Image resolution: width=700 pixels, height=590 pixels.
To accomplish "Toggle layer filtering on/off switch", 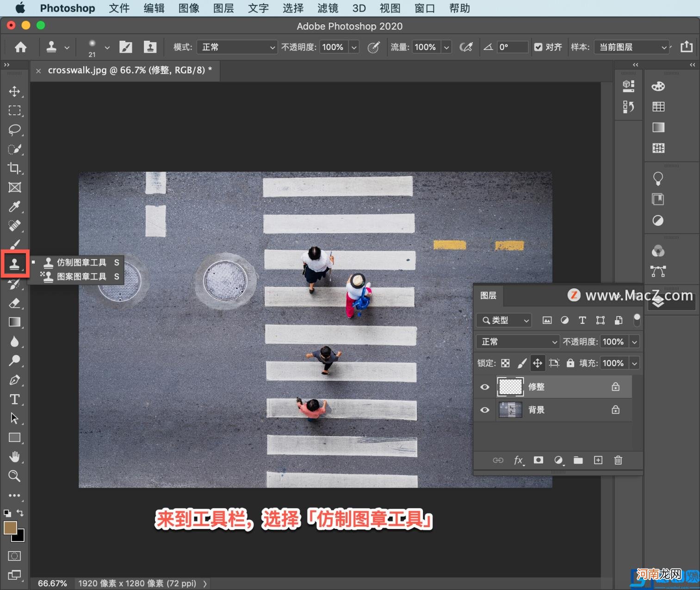I will coord(637,319).
